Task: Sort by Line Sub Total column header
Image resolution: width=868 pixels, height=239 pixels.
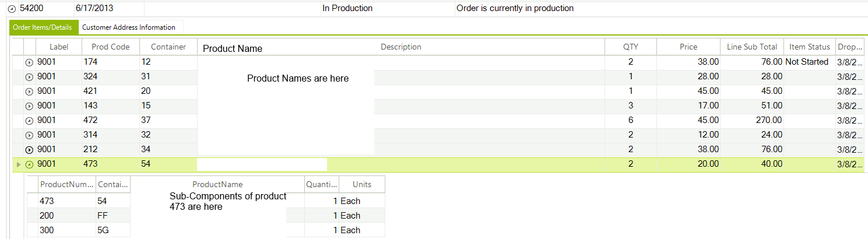Action: tap(751, 47)
